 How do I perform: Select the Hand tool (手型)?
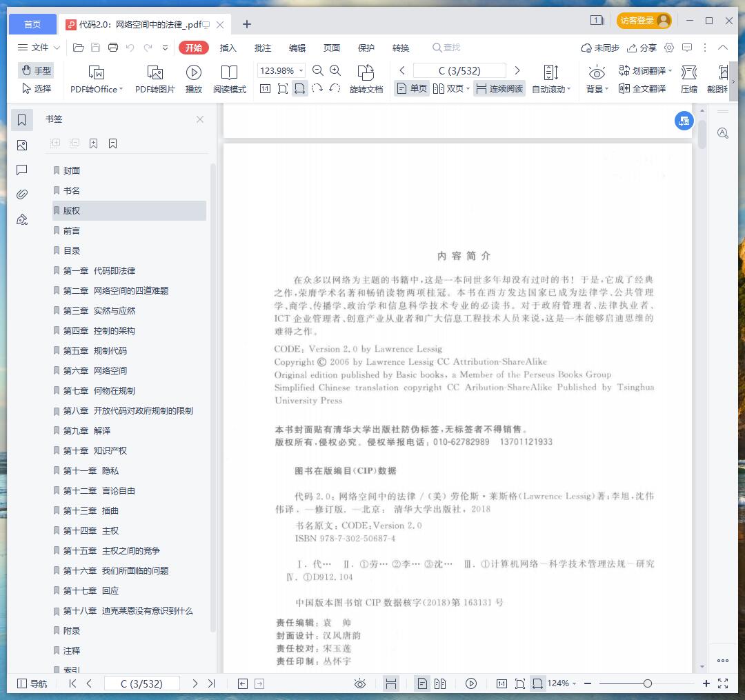point(37,70)
